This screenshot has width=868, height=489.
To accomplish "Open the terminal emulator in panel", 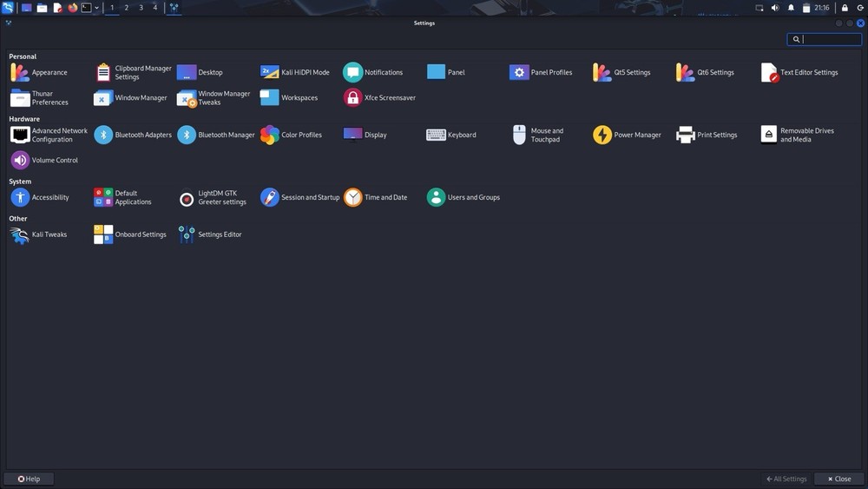I will [x=86, y=8].
